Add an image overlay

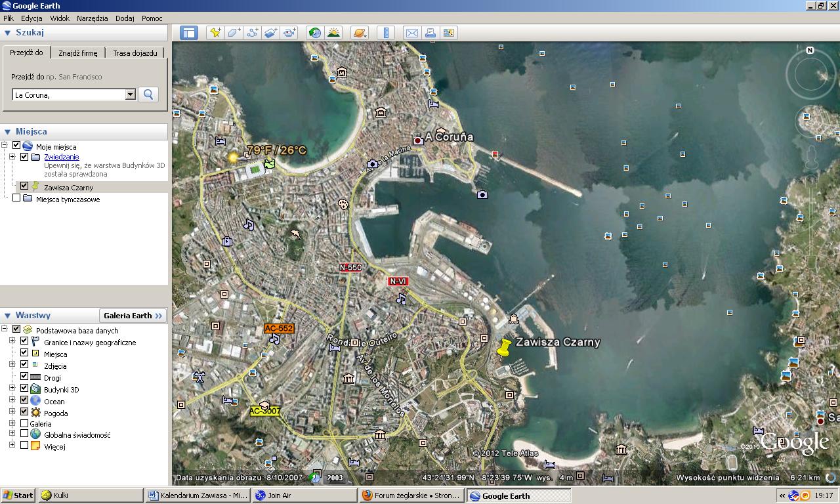[x=270, y=33]
